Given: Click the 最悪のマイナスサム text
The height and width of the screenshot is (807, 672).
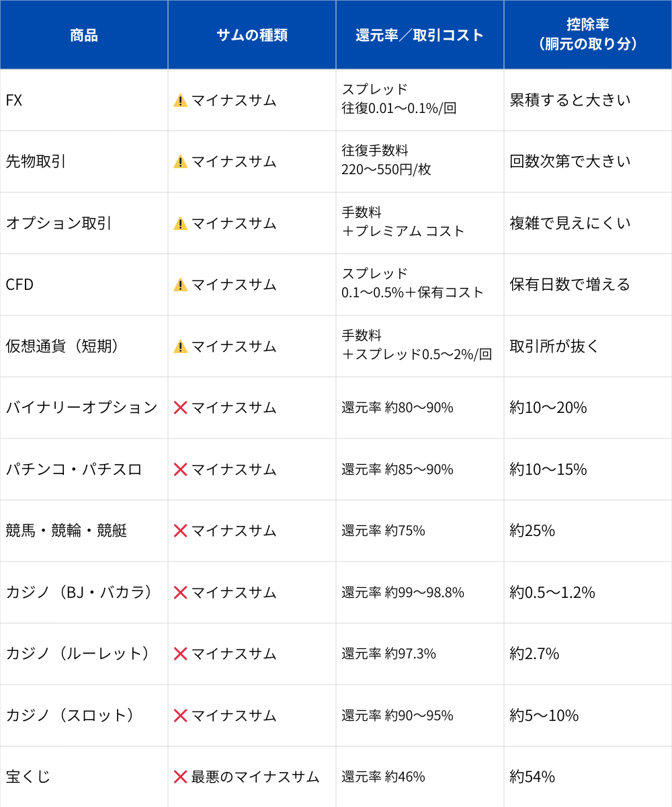Looking at the screenshot, I should click(255, 777).
